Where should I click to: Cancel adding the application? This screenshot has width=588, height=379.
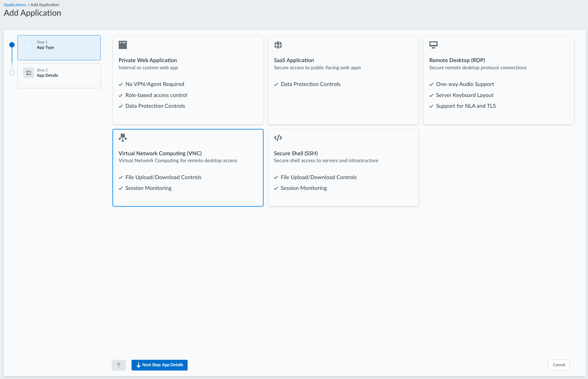(559, 365)
